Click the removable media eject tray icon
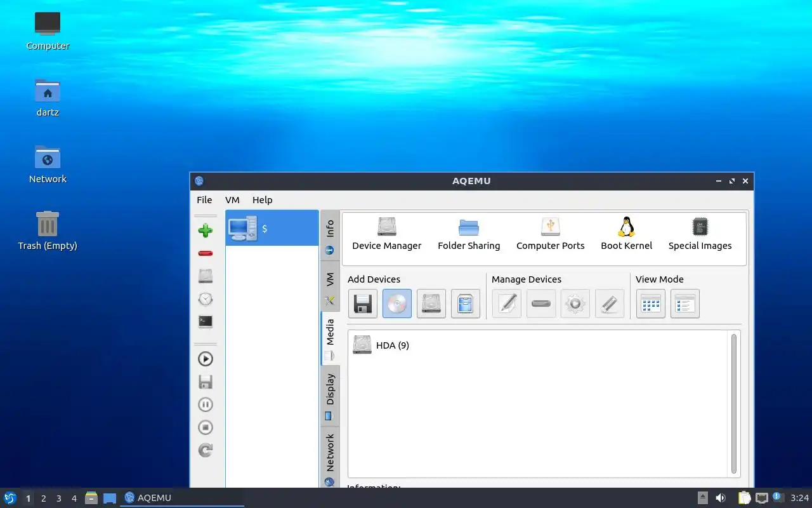The width and height of the screenshot is (812, 508). pos(703,498)
